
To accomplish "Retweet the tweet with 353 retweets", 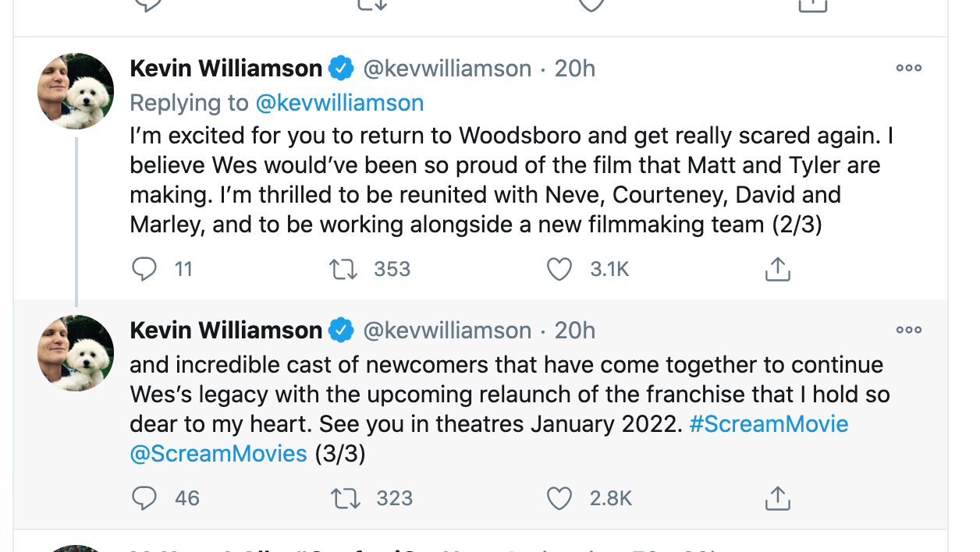I will pyautogui.click(x=343, y=270).
